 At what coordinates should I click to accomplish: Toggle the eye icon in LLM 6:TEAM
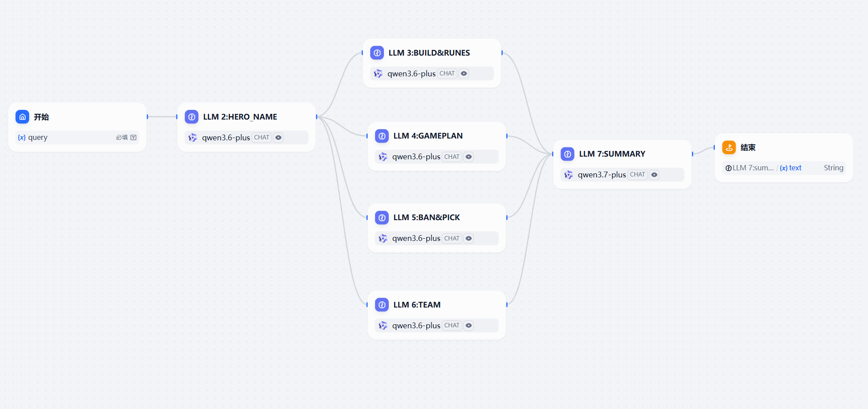tap(469, 326)
